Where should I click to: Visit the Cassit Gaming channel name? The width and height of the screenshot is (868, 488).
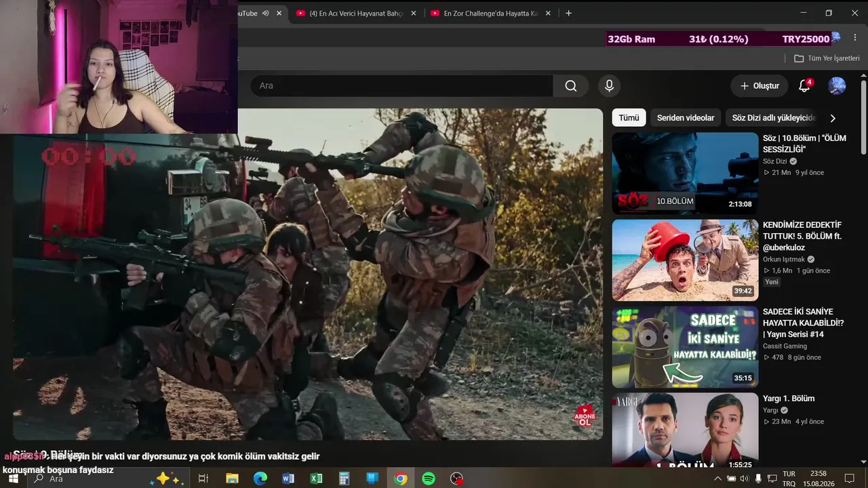tap(785, 346)
